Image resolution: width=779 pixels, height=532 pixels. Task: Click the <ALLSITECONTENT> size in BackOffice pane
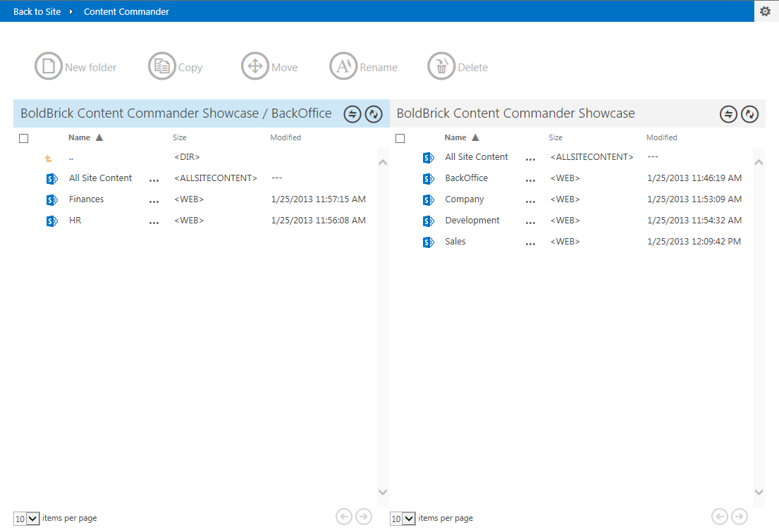pos(216,178)
